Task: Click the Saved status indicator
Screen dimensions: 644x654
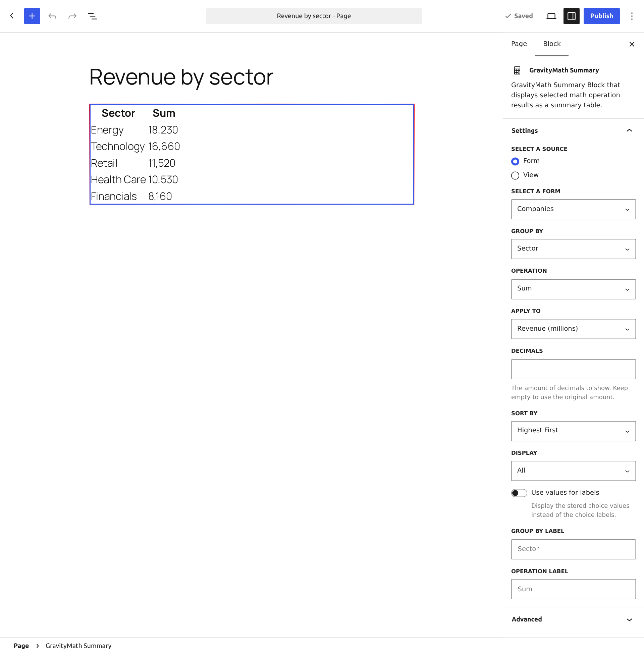Action: click(519, 16)
